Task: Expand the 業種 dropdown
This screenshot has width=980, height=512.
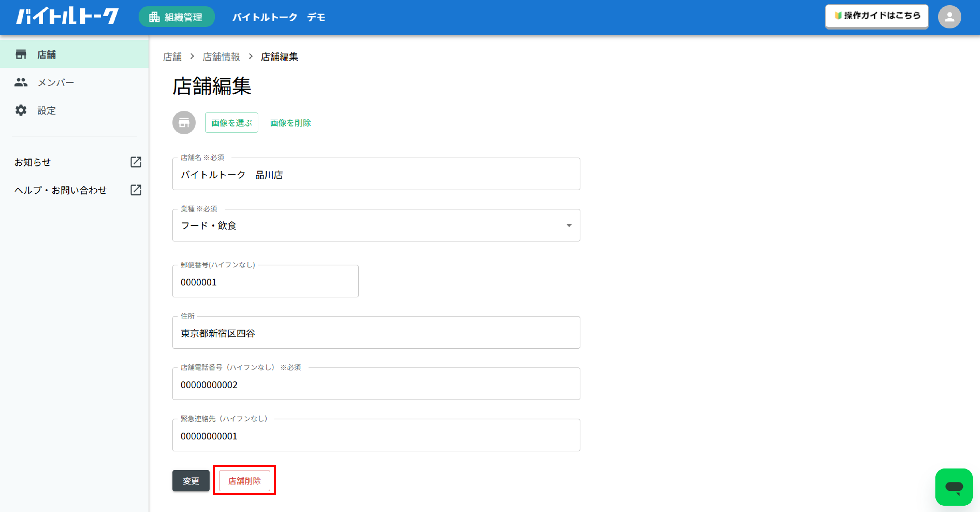Action: pyautogui.click(x=376, y=225)
